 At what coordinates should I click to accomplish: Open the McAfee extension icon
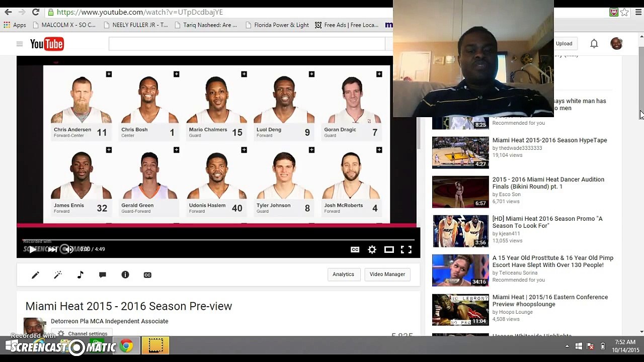pyautogui.click(x=613, y=12)
